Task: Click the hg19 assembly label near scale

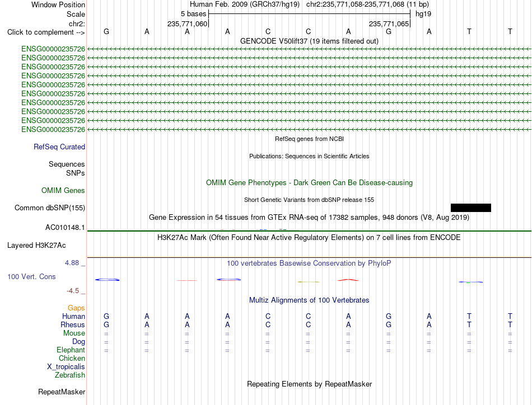Action: (423, 14)
